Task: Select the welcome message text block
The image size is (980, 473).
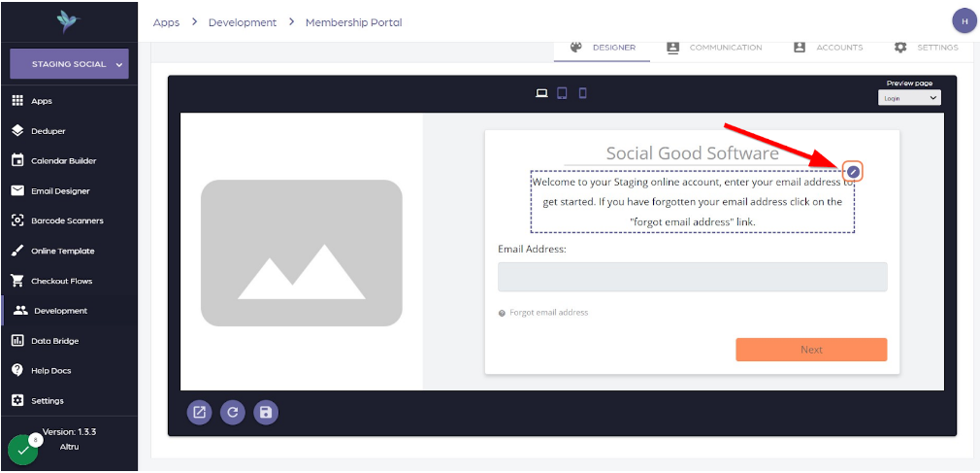Action: (x=693, y=201)
